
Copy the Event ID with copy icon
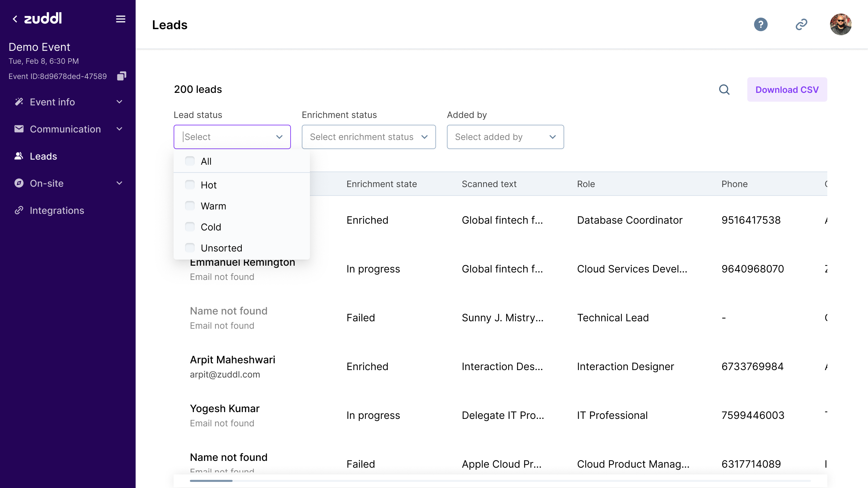[121, 76]
